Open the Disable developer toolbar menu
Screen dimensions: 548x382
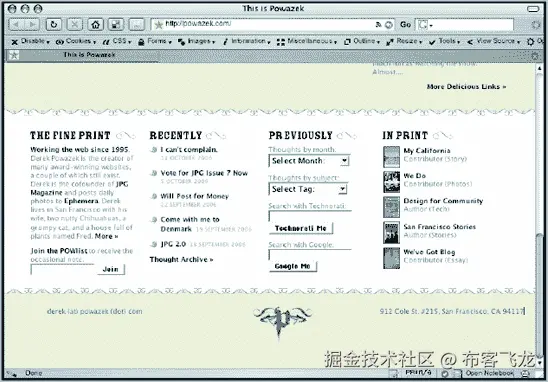(x=30, y=42)
